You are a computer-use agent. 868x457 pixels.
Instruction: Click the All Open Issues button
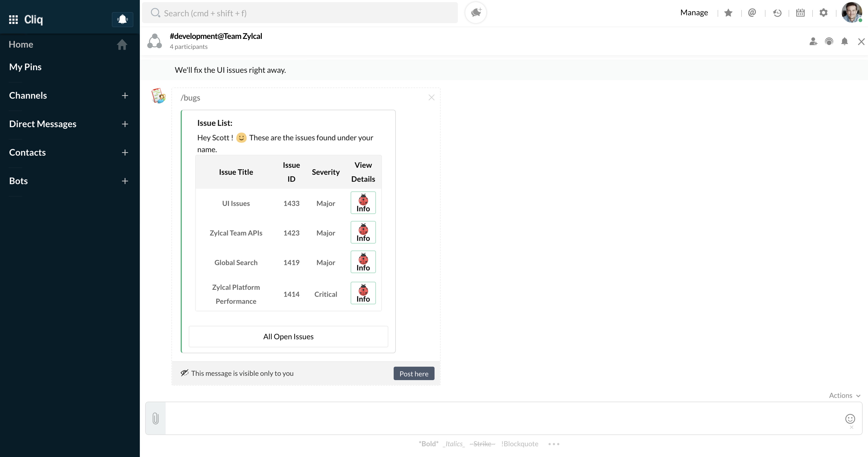click(288, 336)
